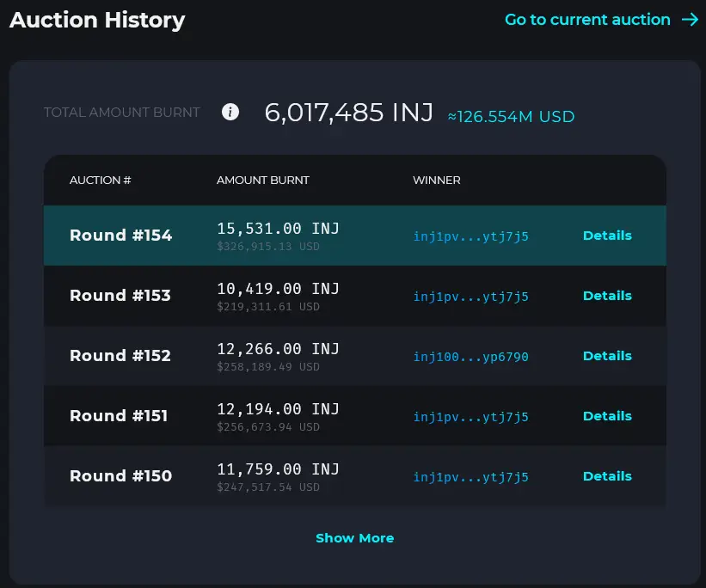Click the Winner column header
This screenshot has height=588, width=706.
[436, 180]
